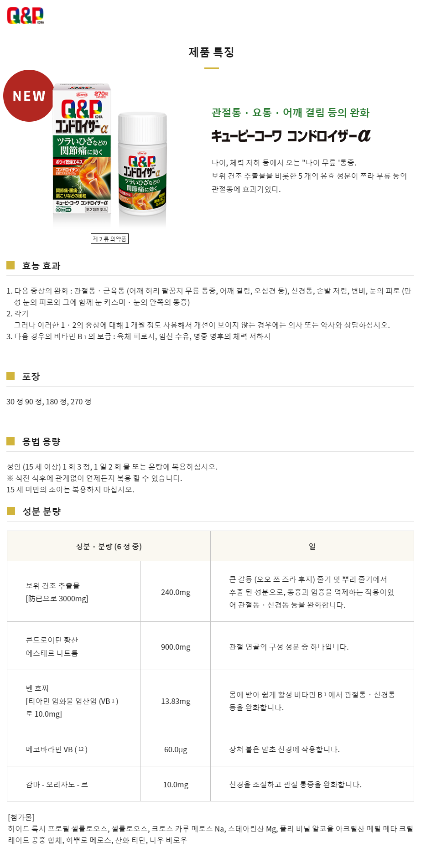Click the 10.0mg amount cell
Screen dimensions: 421x868
176,784
